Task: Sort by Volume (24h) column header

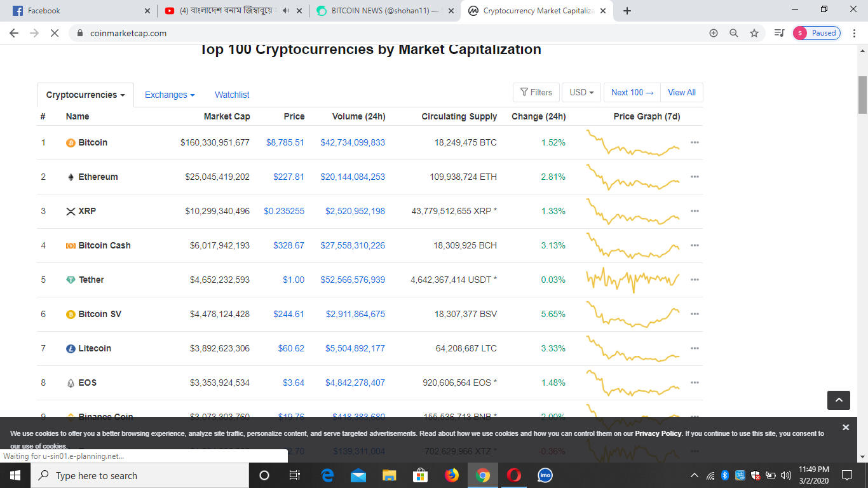Action: tap(359, 117)
